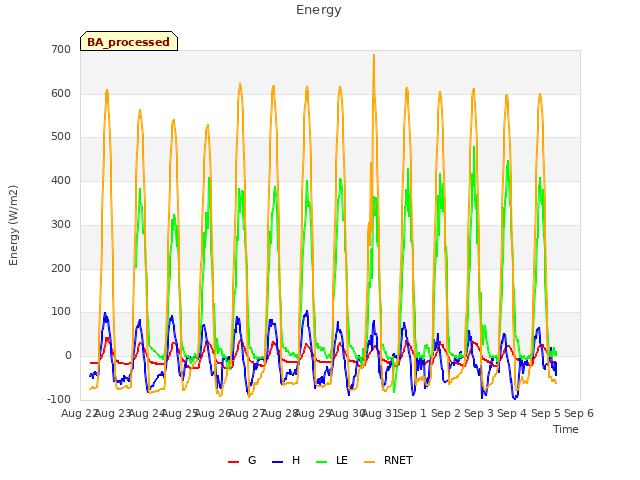Click the Sep 4 x-axis label
Screen dimensions: 640x480
512,413
